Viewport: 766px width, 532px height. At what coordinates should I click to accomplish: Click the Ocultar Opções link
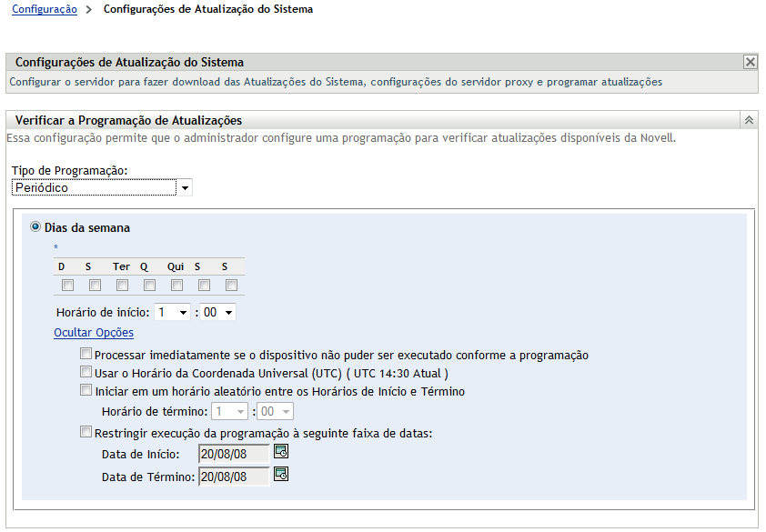(x=94, y=332)
